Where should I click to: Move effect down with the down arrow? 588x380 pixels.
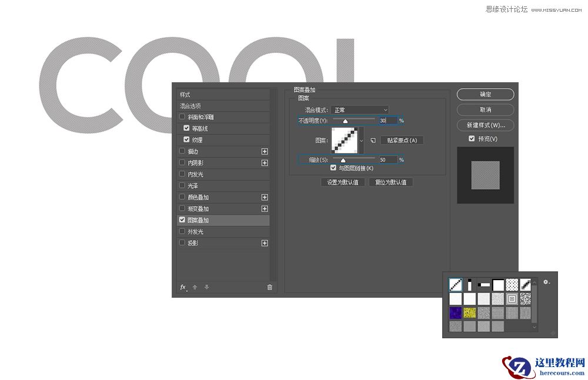pos(206,287)
